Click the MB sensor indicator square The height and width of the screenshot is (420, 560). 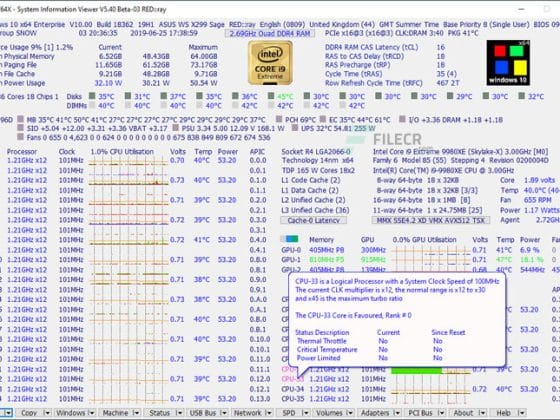(x=20, y=119)
